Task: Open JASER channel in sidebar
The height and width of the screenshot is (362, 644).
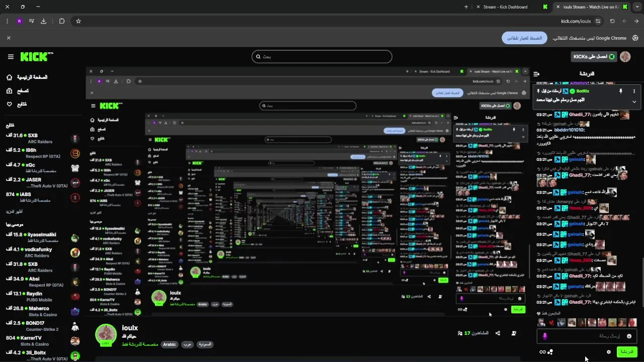Action: pyautogui.click(x=43, y=183)
